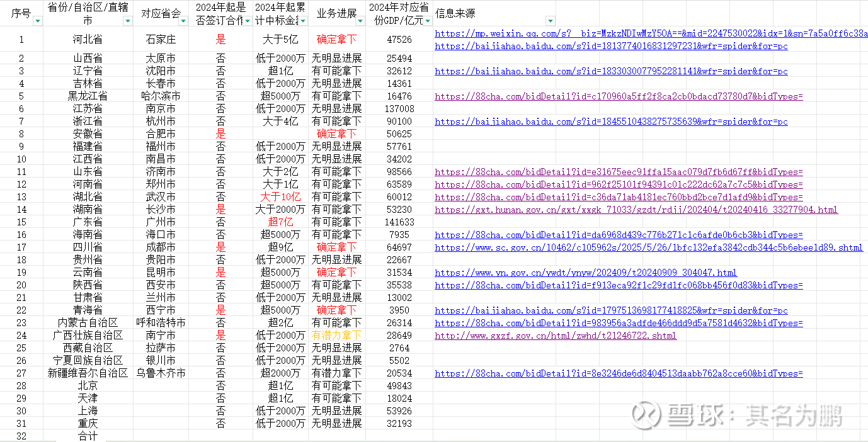868x442 pixels.
Task: Select the 河北省 cell
Action: click(88, 39)
